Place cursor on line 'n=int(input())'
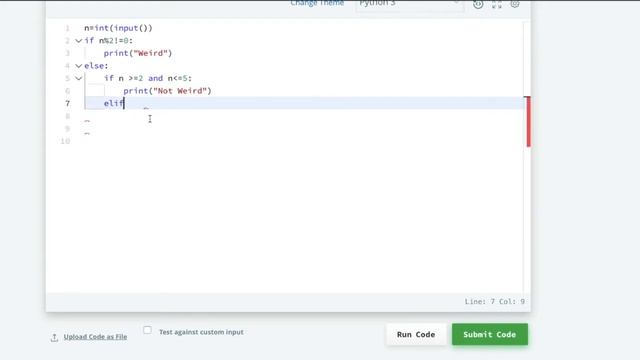 click(118, 28)
